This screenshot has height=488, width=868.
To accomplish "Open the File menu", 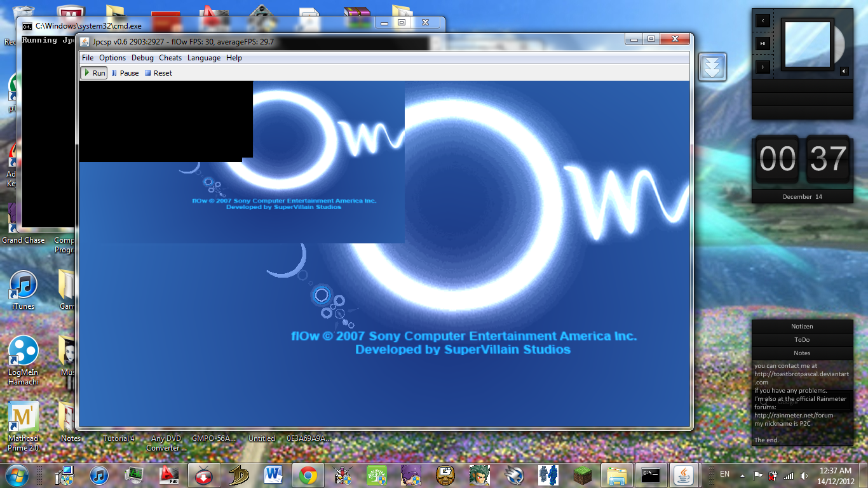I will tap(88, 58).
